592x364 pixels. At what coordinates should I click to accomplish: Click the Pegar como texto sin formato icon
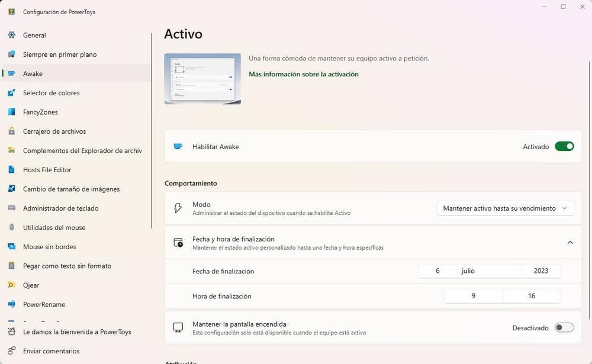pyautogui.click(x=12, y=266)
